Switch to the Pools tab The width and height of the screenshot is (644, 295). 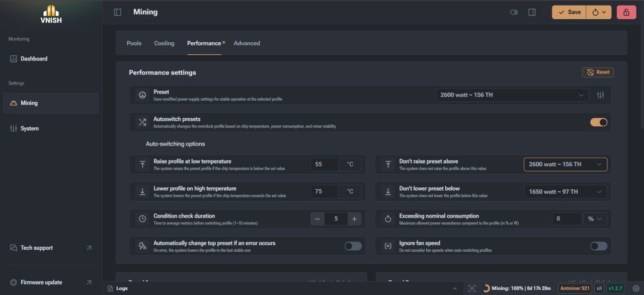[134, 43]
